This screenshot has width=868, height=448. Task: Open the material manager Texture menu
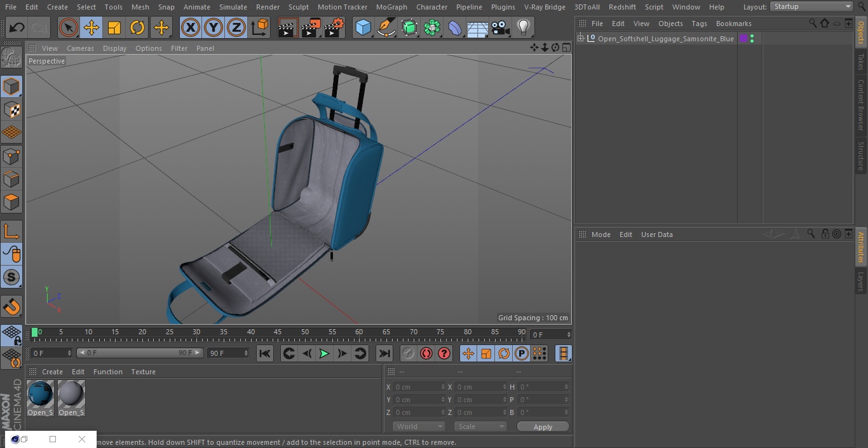[143, 372]
